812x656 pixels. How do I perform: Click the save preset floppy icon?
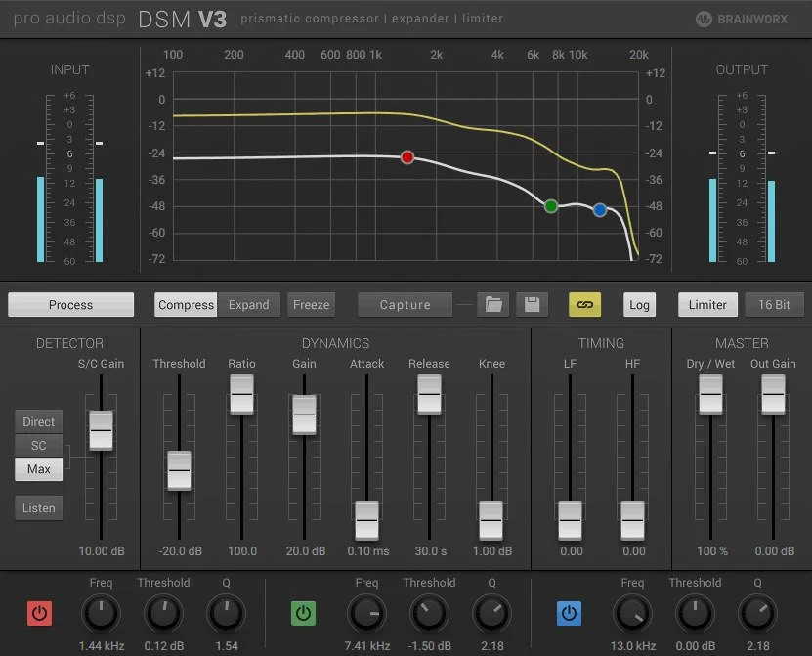(532, 305)
